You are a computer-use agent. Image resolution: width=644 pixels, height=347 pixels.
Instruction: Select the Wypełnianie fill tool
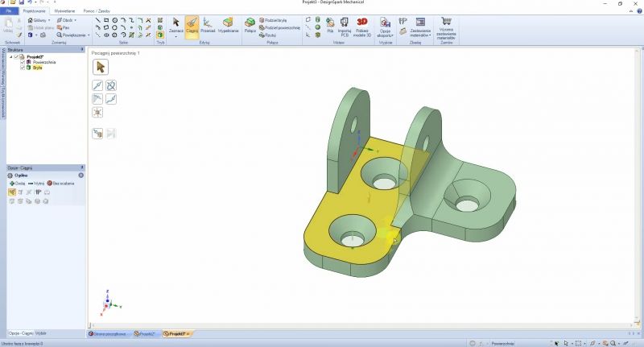(229, 26)
